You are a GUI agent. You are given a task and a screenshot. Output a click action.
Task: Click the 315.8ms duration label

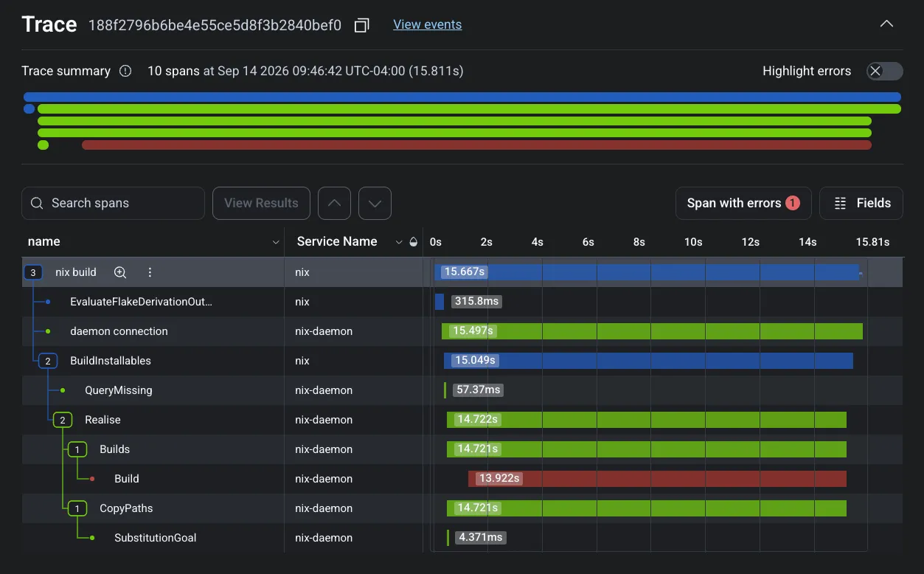tap(476, 302)
